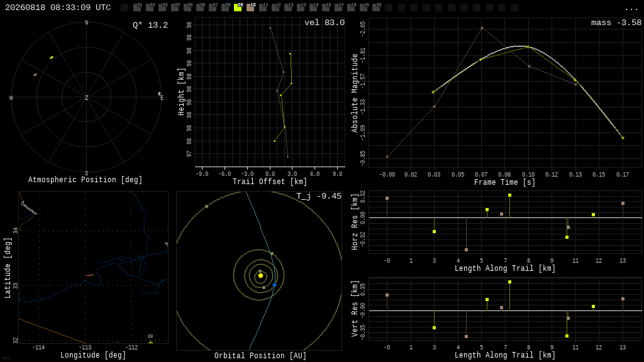This screenshot has height=362, width=644.
Task: Toggle station 04 square in top bar
Action: coord(175,8)
